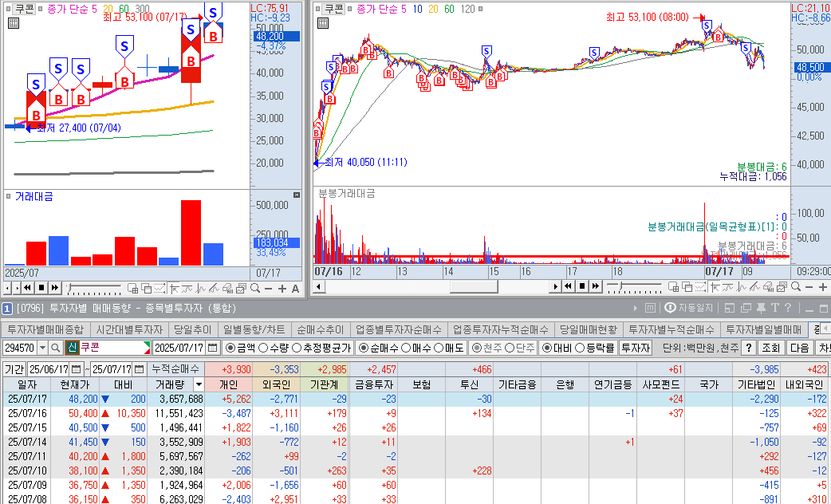831x504 pixels.
Task: Select the 순매수 radio button
Action: pos(363,348)
